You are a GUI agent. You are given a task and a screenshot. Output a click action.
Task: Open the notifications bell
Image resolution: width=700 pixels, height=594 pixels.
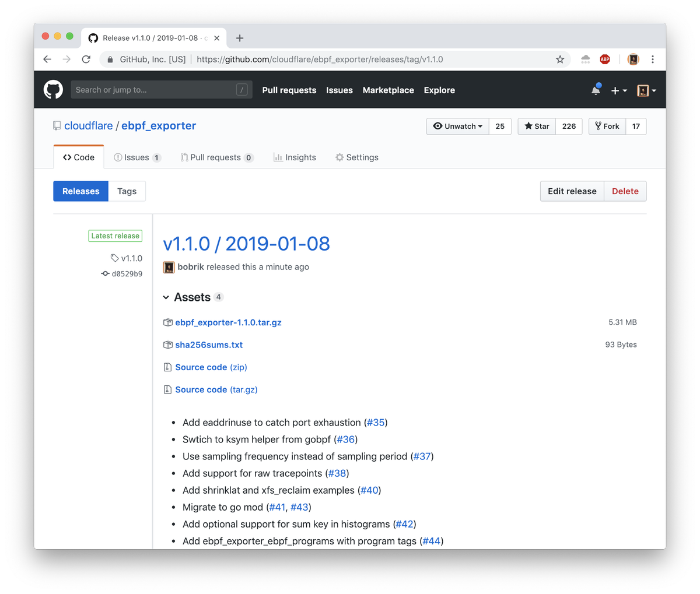click(596, 90)
